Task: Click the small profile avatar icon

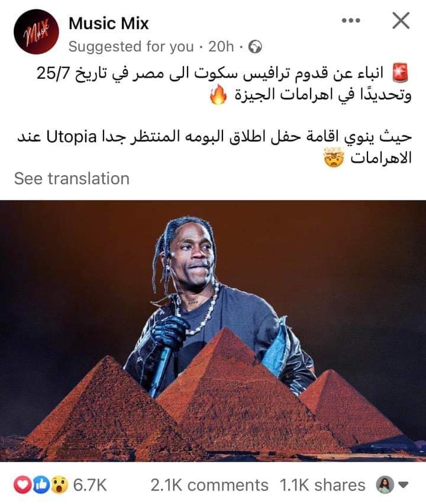Action: [x=385, y=484]
